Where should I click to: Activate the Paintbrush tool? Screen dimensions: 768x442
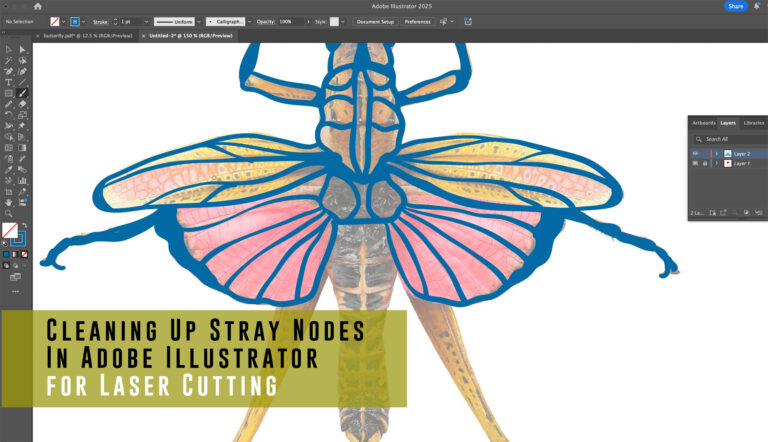[22, 93]
